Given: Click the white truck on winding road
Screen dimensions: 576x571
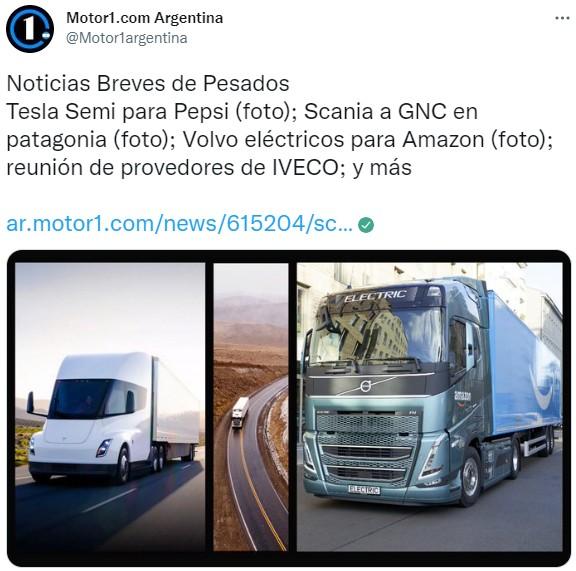Looking at the screenshot, I should coord(240,412).
